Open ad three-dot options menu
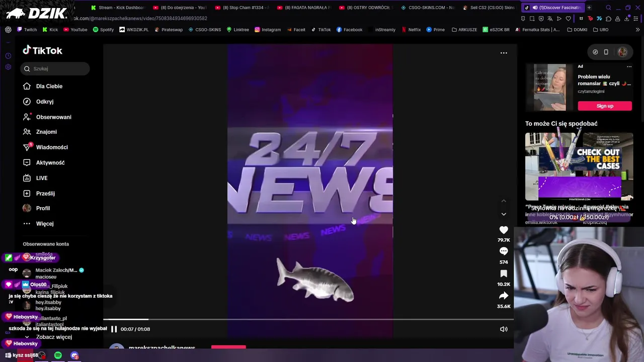644x362 pixels. pyautogui.click(x=629, y=66)
